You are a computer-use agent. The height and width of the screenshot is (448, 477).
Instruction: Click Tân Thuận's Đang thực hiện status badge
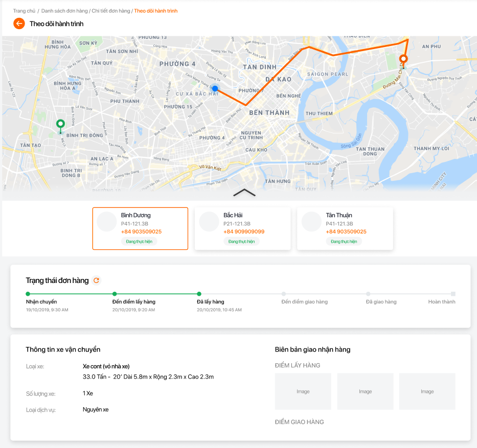click(344, 242)
